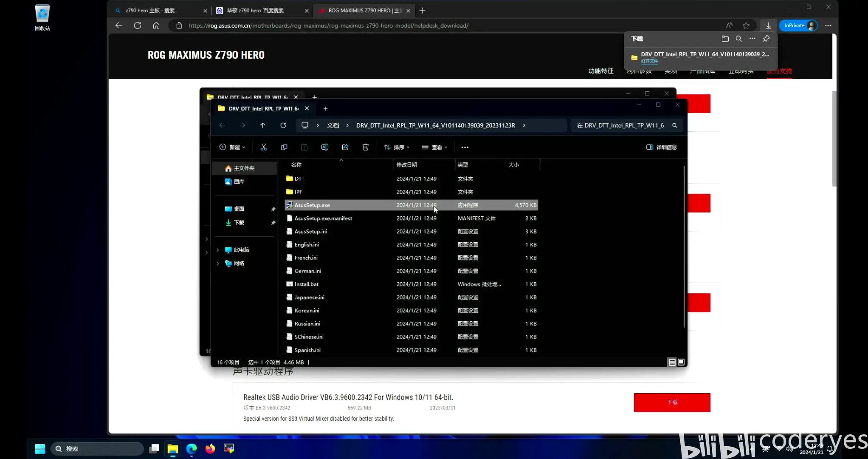Select Downloads in Explorer sidebar

click(x=239, y=223)
